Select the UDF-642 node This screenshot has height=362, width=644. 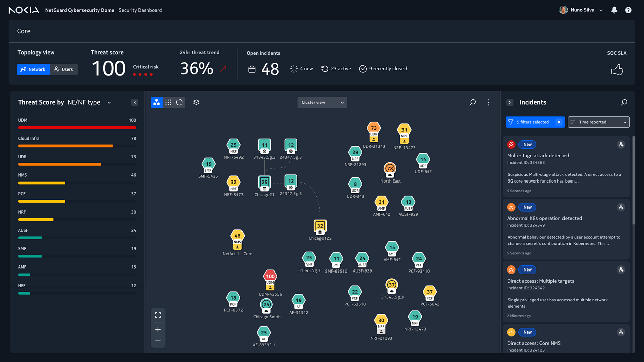click(423, 161)
